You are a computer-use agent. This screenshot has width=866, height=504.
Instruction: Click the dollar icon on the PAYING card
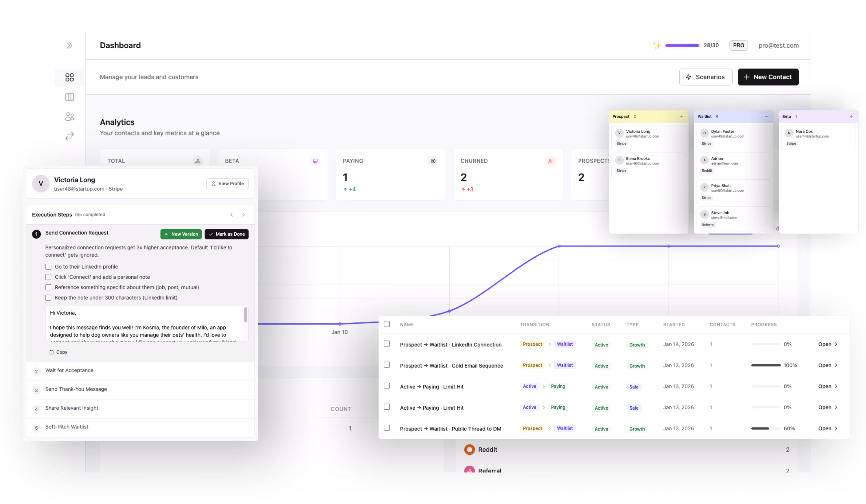pos(433,161)
